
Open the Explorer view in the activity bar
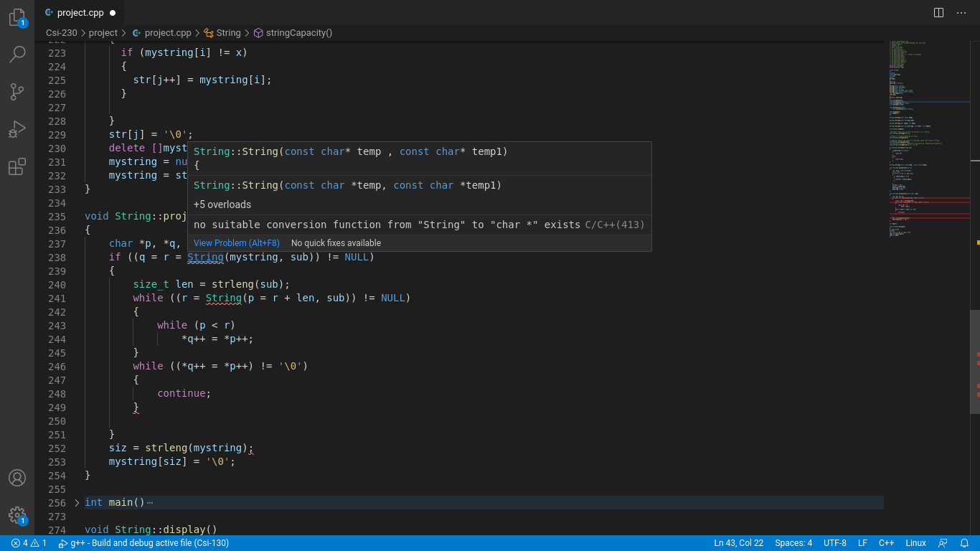click(x=17, y=18)
